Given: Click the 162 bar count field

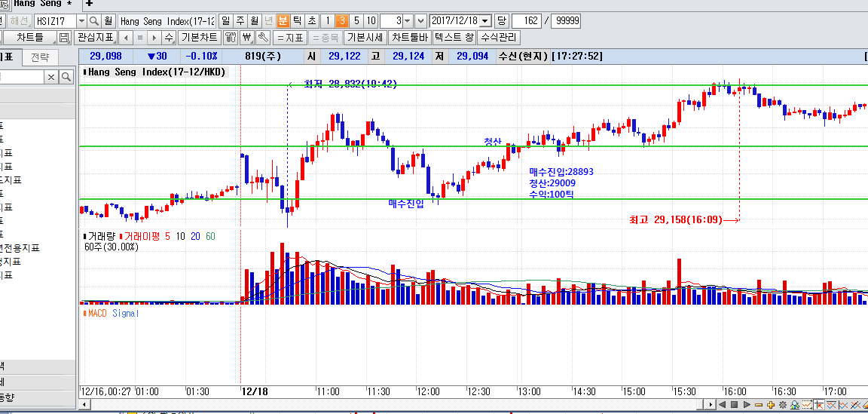Looking at the screenshot, I should [x=527, y=21].
